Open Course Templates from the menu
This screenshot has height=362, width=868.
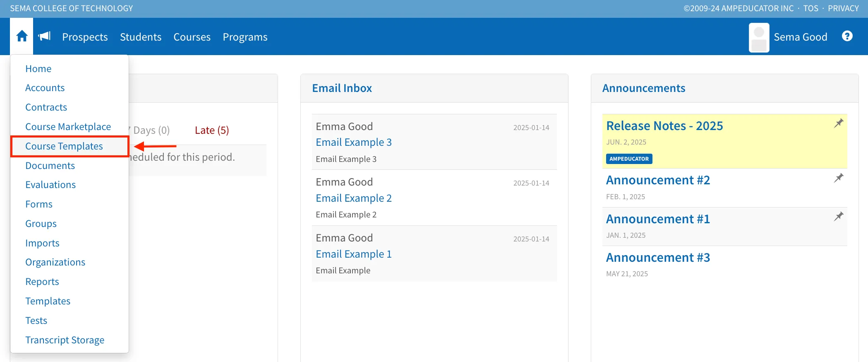coord(64,146)
